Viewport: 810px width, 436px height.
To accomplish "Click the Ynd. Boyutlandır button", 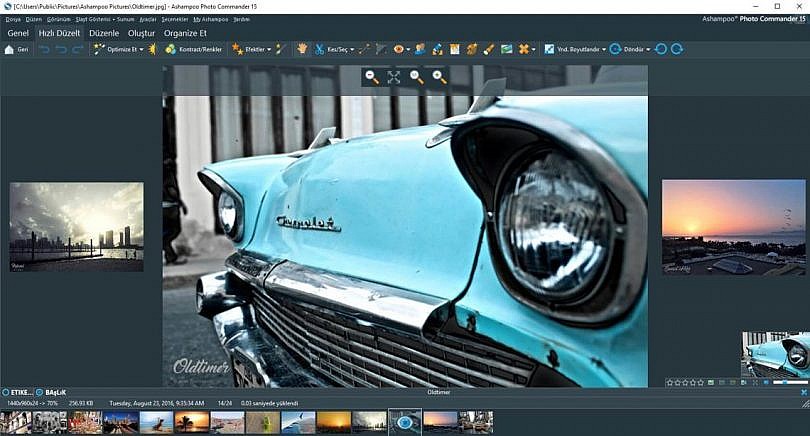I will (x=572, y=50).
